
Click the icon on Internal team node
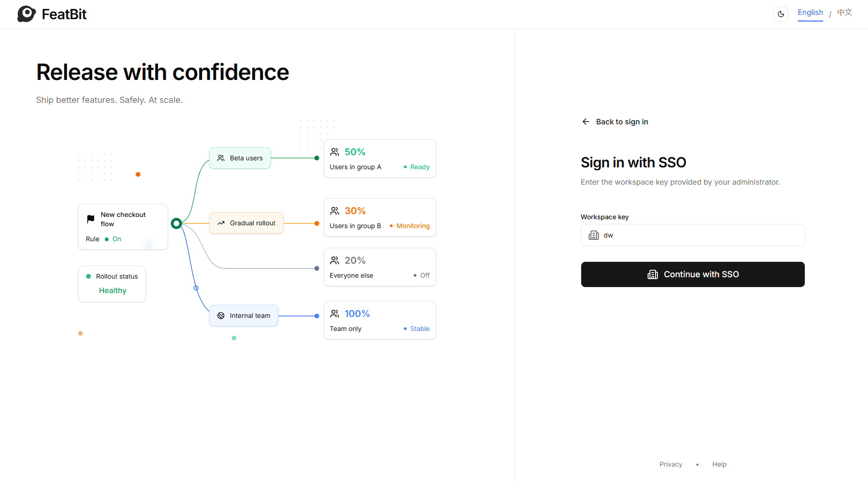[221, 316]
